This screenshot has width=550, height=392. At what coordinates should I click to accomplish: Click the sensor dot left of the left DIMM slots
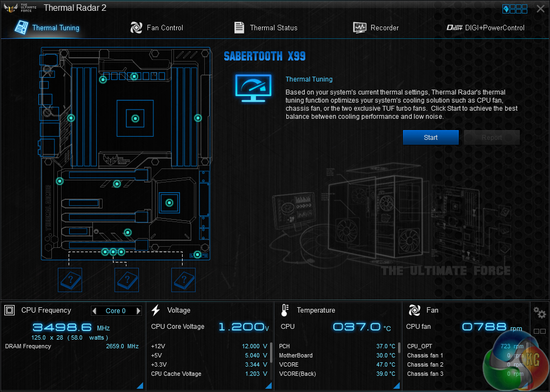71,118
